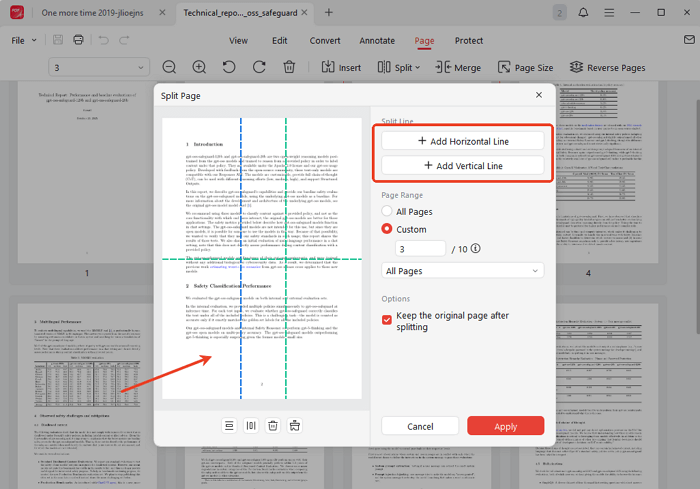The height and width of the screenshot is (489, 700).
Task: Click the PDF app logo icon
Action: (x=17, y=12)
